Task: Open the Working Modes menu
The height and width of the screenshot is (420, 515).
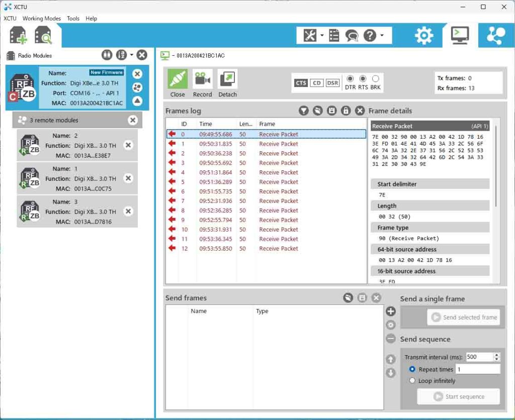Action: point(42,19)
